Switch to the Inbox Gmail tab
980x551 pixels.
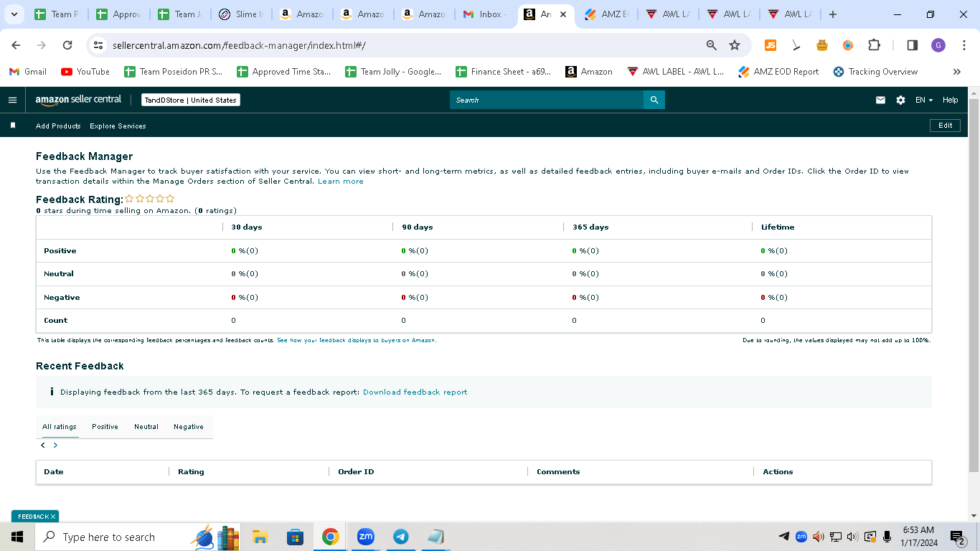[486, 14]
